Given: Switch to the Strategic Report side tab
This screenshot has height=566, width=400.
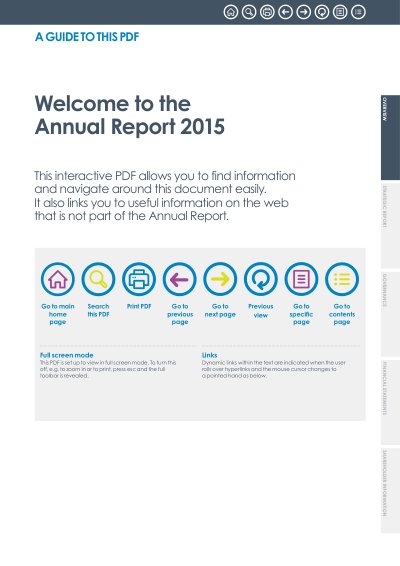Looking at the screenshot, I should (390, 226).
